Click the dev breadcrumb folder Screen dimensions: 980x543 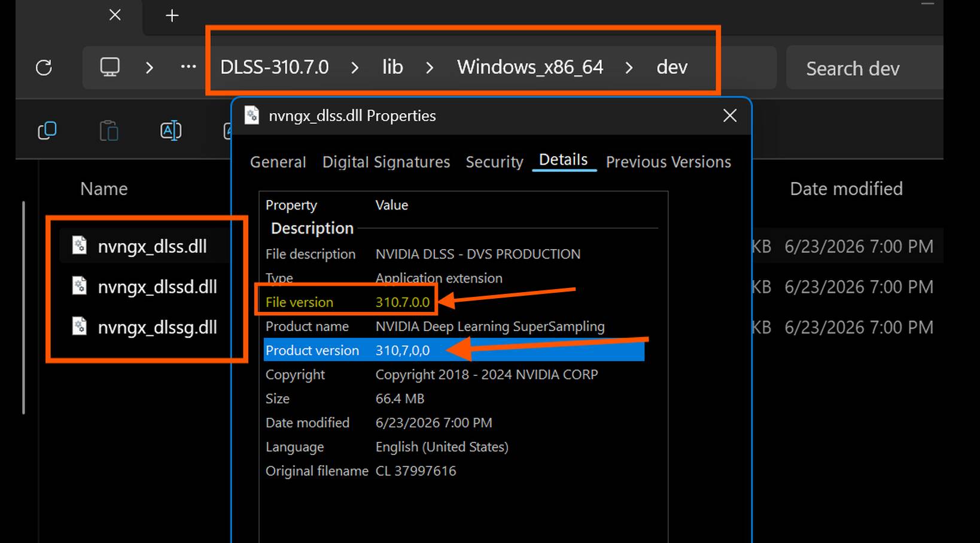pos(672,67)
